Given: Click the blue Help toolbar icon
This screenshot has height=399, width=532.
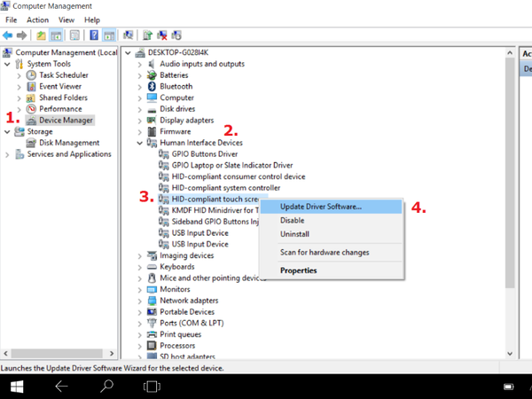Looking at the screenshot, I should coord(92,35).
